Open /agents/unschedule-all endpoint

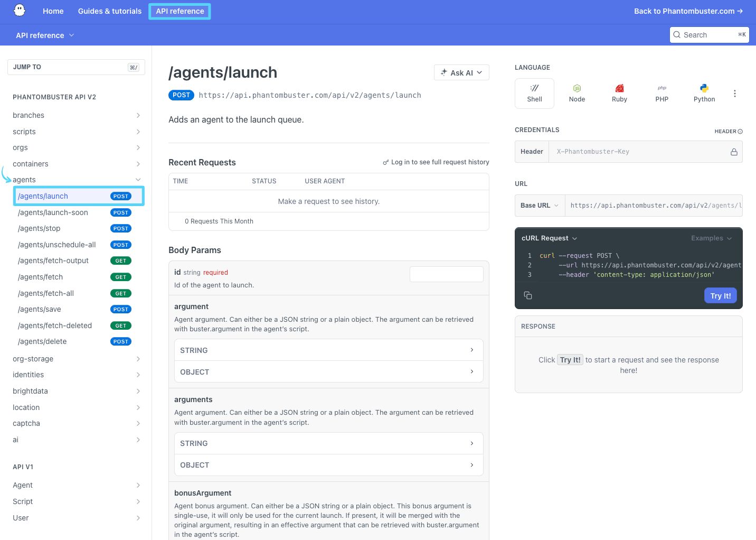79,245
